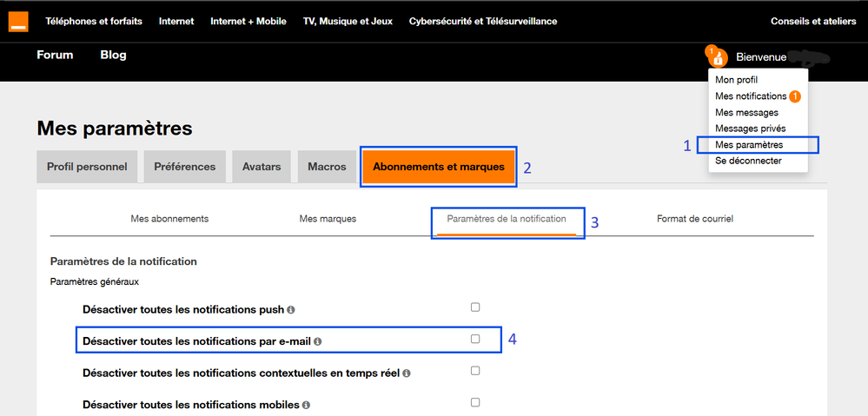Image resolution: width=868 pixels, height=416 pixels.
Task: Click the Paramètres généraux label
Action: 94,281
